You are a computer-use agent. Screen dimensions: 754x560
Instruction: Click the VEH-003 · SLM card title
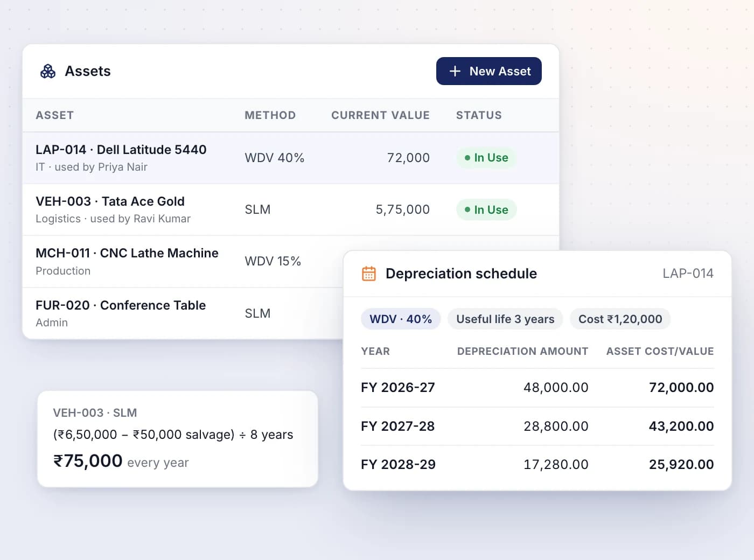pyautogui.click(x=95, y=413)
